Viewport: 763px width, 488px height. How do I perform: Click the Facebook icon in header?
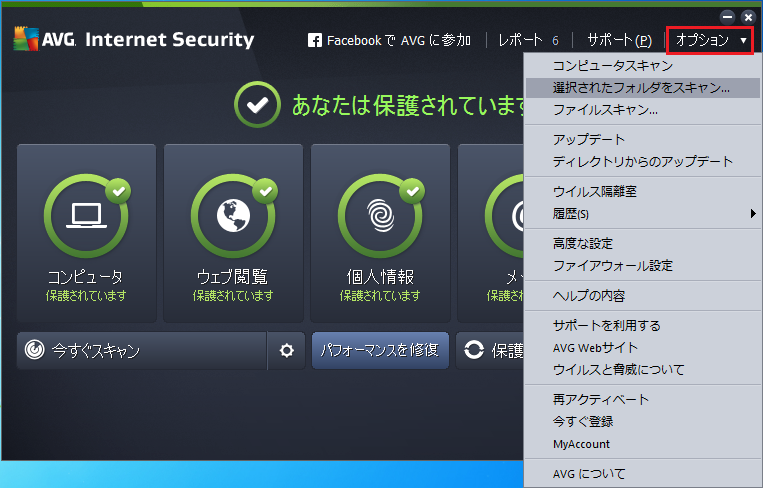pos(315,40)
